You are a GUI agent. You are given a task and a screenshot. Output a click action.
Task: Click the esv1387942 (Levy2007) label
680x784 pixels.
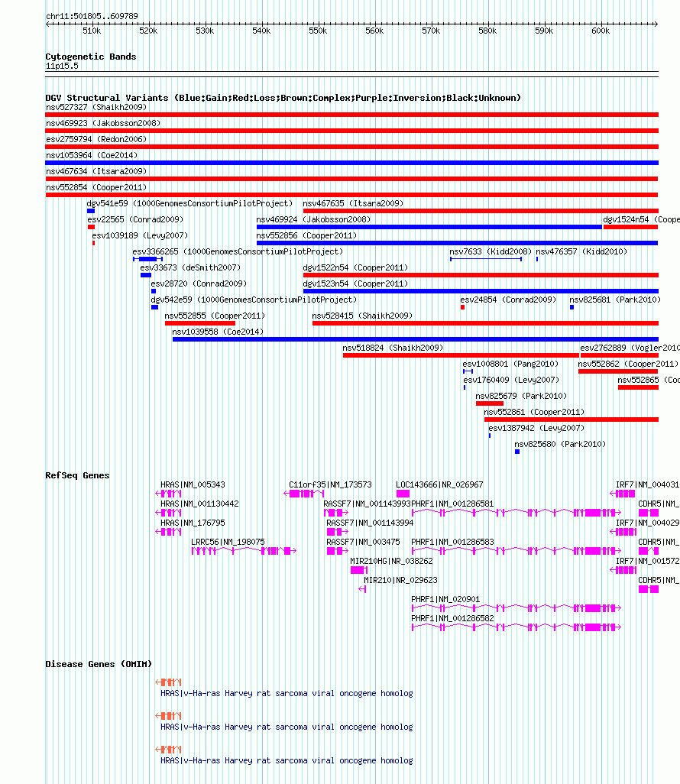pyautogui.click(x=536, y=427)
